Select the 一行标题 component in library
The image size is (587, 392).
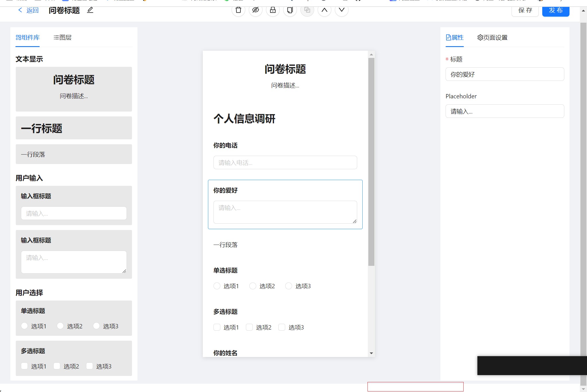point(74,128)
